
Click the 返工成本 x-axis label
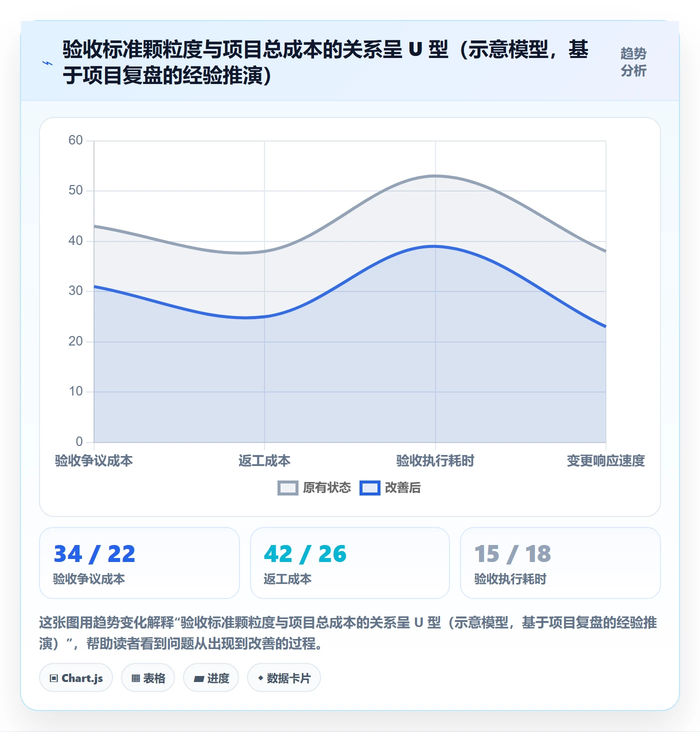(x=264, y=460)
